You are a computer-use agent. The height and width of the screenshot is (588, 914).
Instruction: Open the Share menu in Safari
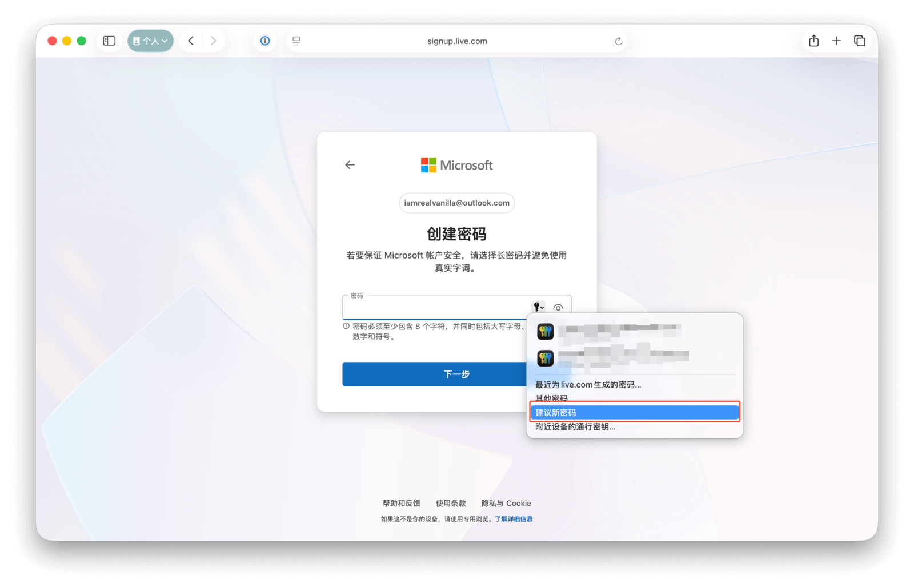[x=814, y=41]
